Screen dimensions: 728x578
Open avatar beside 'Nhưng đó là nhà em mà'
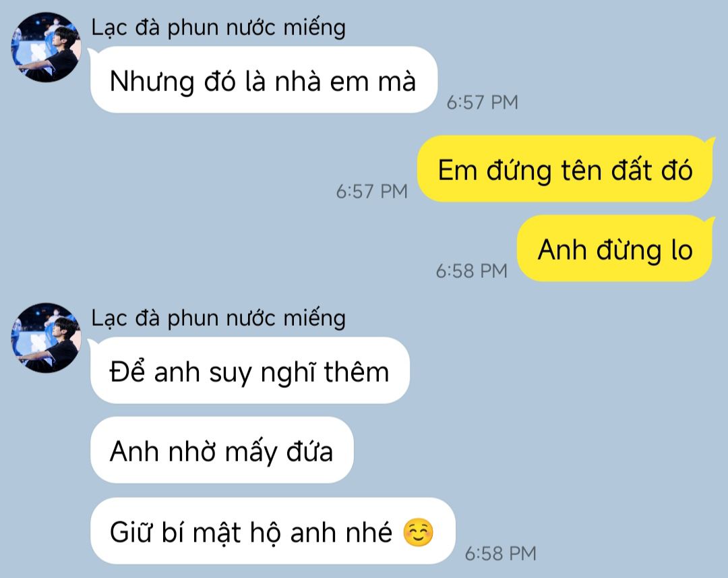pyautogui.click(x=46, y=47)
